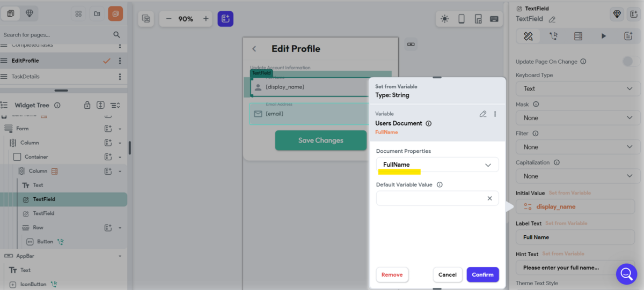Select IconButton in Widget Tree
This screenshot has width=644, height=290.
34,284
